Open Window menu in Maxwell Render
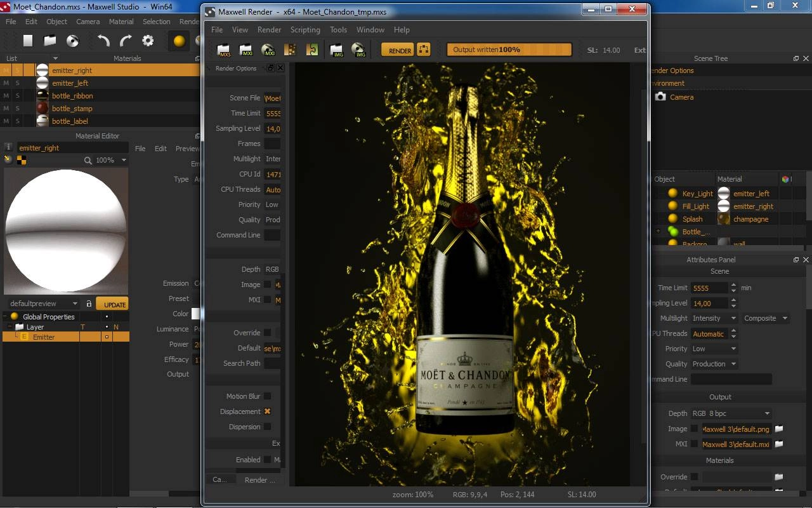Viewport: 812px width, 508px height. click(x=370, y=30)
